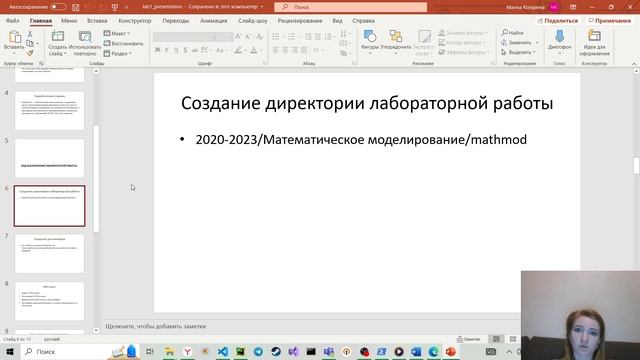
Task: Collapse the ribbon with the chevron arrow
Action: (x=634, y=64)
